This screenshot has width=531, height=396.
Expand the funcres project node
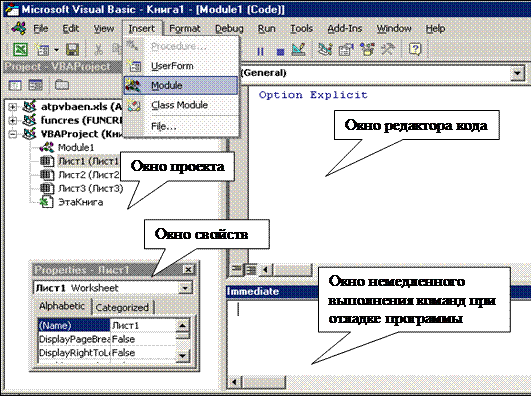click(x=13, y=121)
